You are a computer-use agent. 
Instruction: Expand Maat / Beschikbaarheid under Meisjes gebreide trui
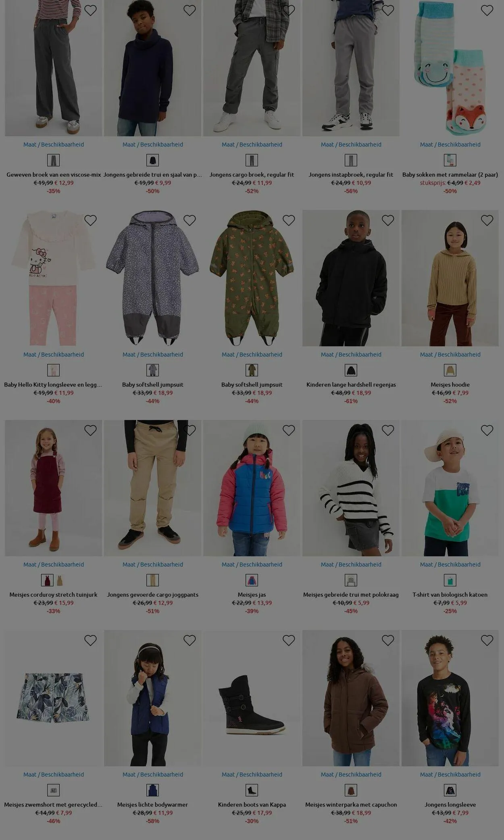click(351, 564)
